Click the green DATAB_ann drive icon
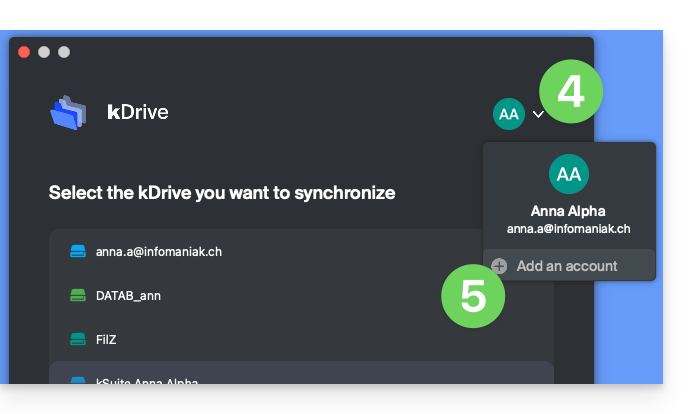This screenshot has height=414, width=693. tap(79, 295)
